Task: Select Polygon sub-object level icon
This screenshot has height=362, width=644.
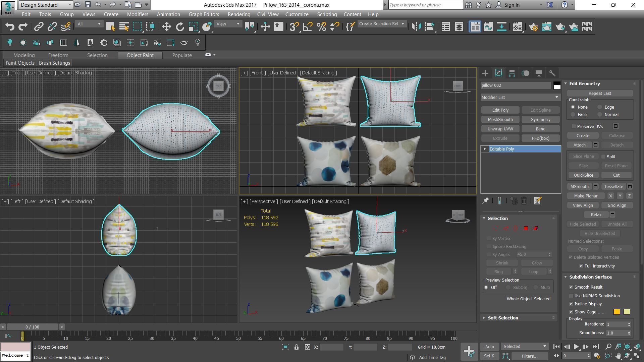Action: click(x=526, y=228)
